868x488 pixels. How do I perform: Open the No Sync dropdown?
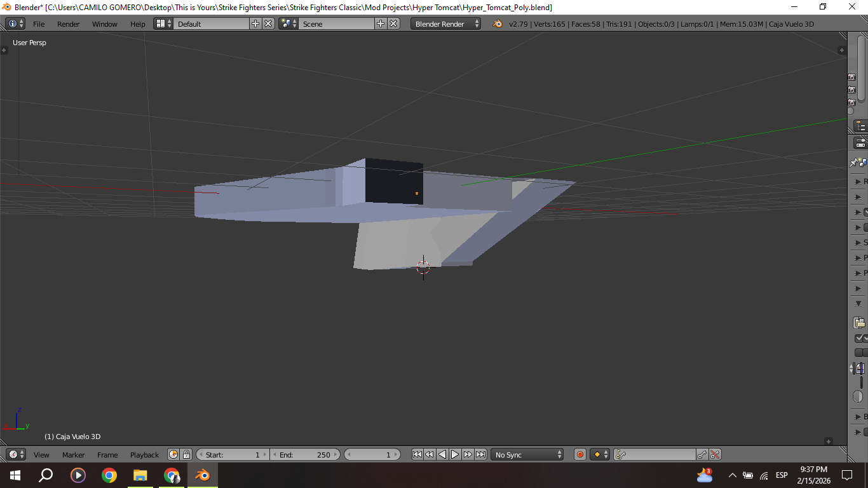click(x=527, y=454)
